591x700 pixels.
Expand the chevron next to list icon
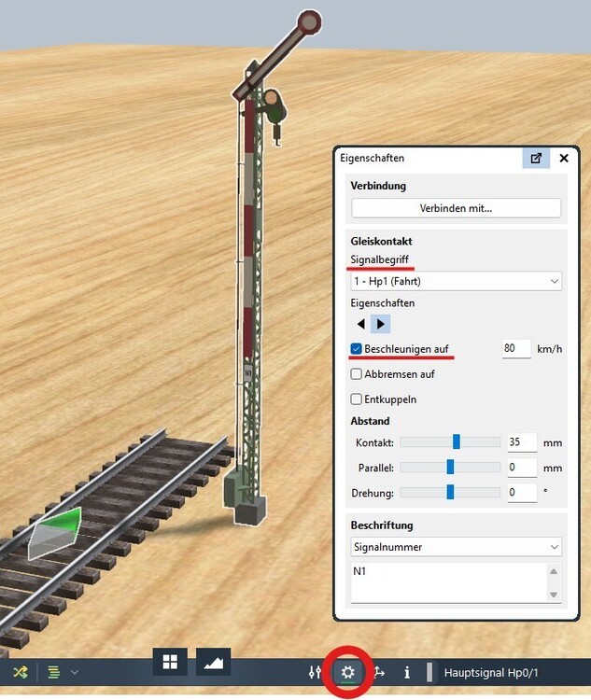click(75, 672)
